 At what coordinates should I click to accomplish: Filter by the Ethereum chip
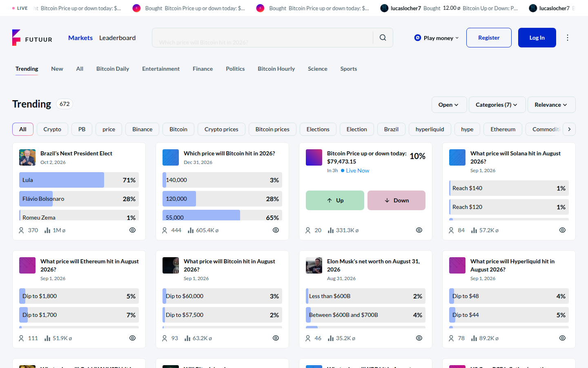[503, 129]
